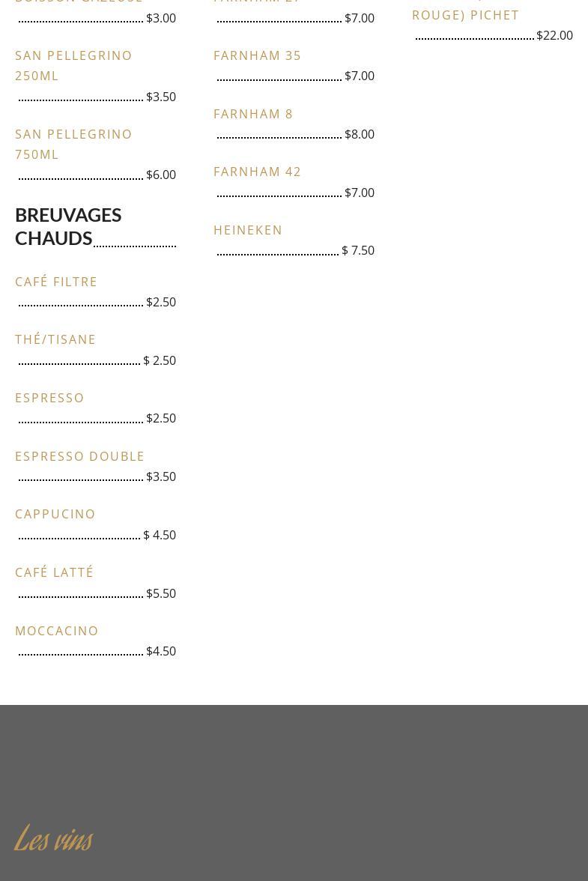
Task: Click the Rouge) Pichet wine title
Action: click(465, 15)
